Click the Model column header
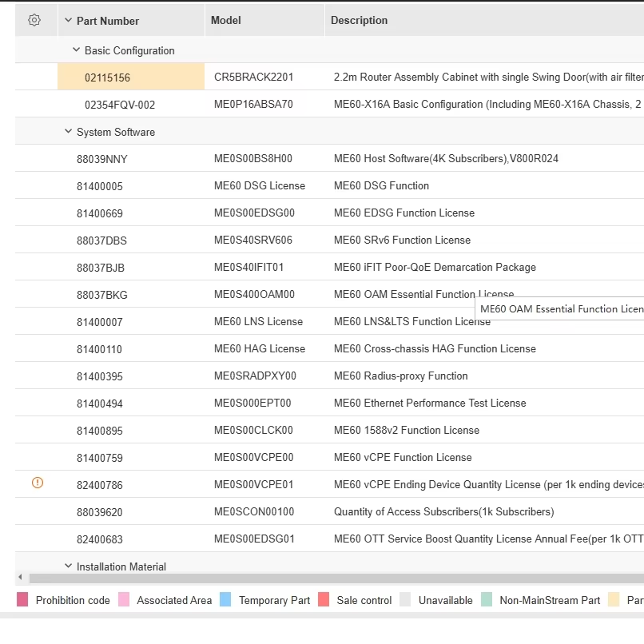The image size is (644, 644). [226, 21]
